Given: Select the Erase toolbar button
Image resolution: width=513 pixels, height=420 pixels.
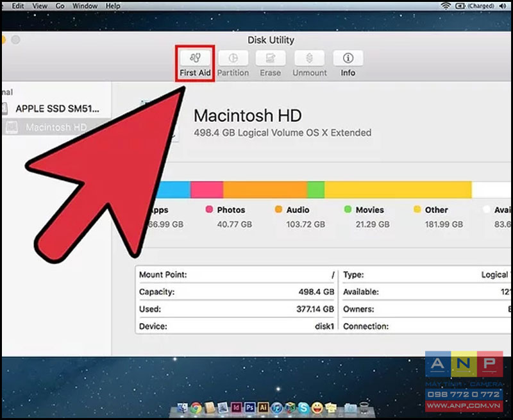Looking at the screenshot, I should [270, 63].
